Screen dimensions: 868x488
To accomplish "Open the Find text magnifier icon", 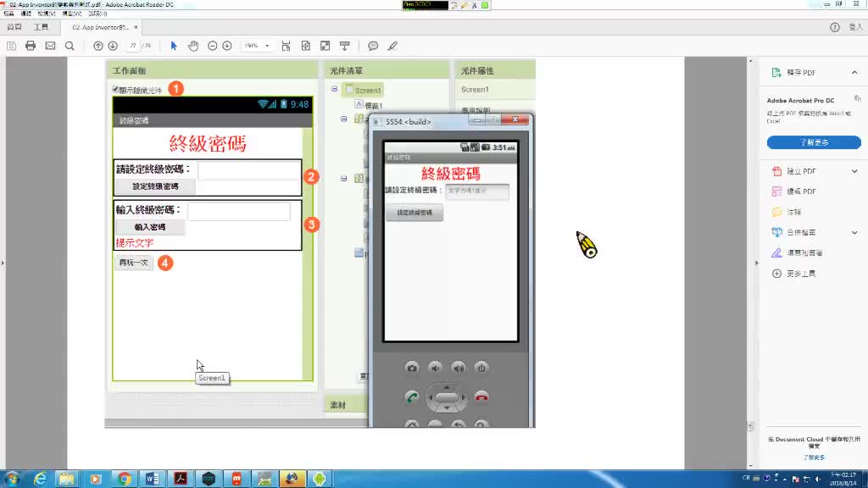I will point(70,46).
